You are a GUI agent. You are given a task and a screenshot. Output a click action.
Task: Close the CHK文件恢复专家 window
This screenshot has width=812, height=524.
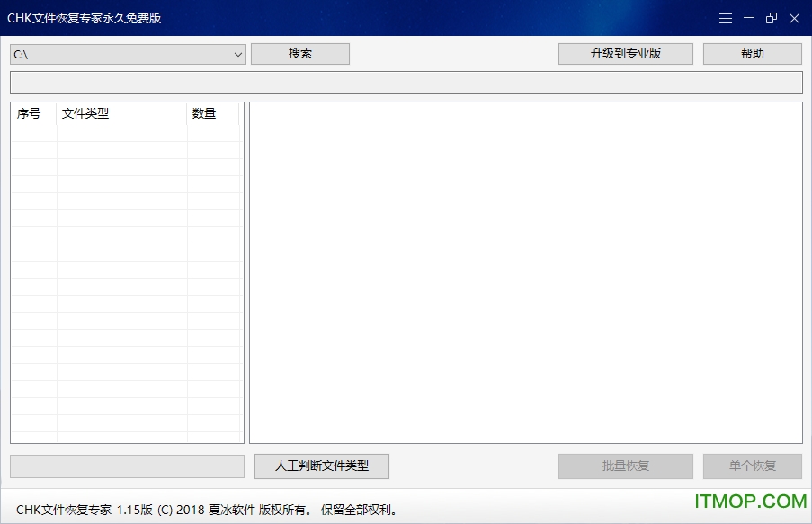[x=794, y=19]
